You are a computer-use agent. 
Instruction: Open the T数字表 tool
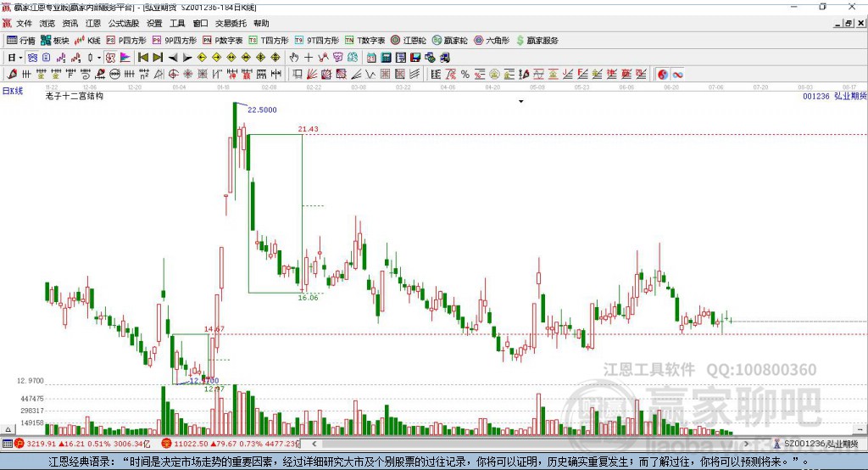tap(364, 41)
